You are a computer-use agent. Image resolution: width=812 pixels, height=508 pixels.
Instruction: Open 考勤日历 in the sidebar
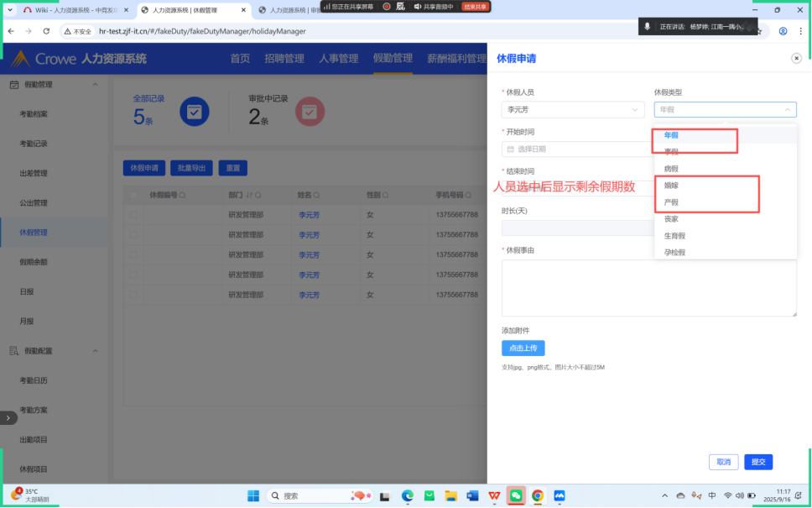tap(34, 380)
